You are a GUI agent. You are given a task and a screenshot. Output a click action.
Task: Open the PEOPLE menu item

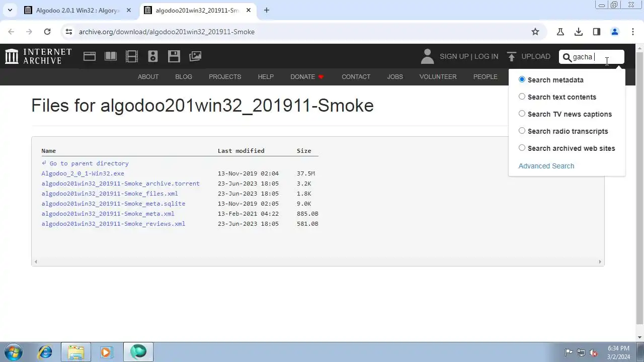pos(485,77)
